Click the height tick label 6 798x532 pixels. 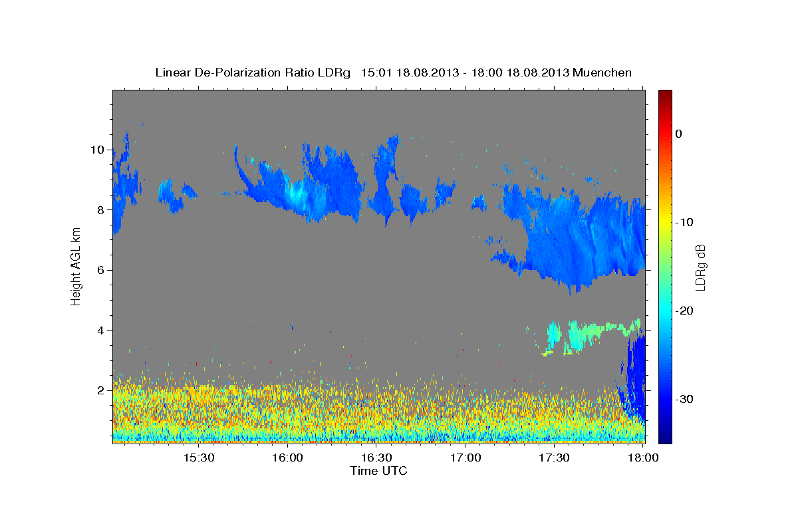(x=100, y=270)
